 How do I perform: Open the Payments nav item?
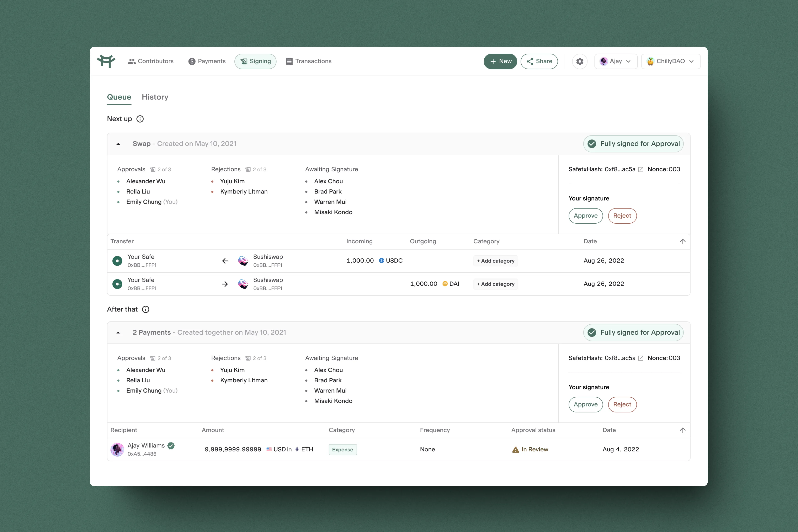[207, 61]
